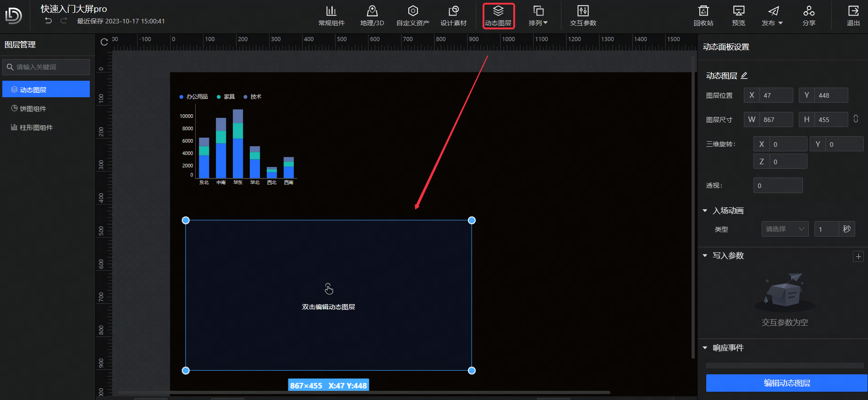Edit animation duration seconds field
Screen dimensions: 868x400
coord(827,229)
